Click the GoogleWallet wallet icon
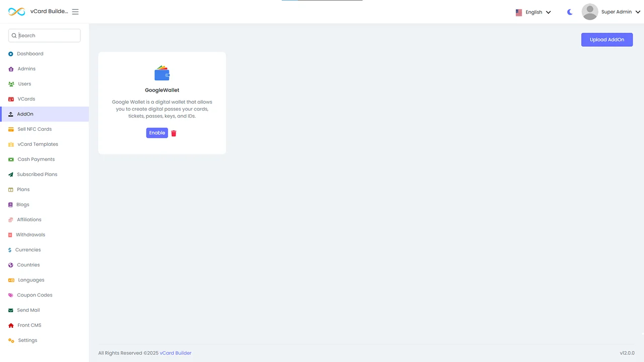This screenshot has height=362, width=644. pos(162,73)
